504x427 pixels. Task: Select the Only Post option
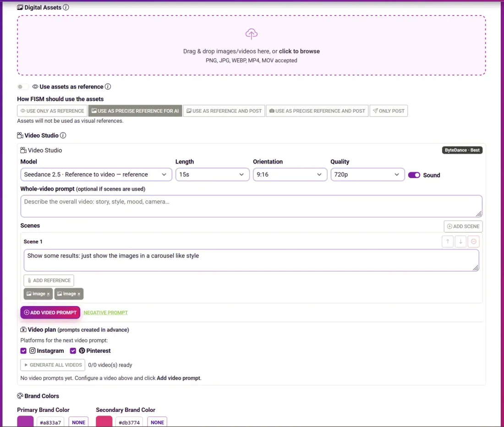click(389, 111)
